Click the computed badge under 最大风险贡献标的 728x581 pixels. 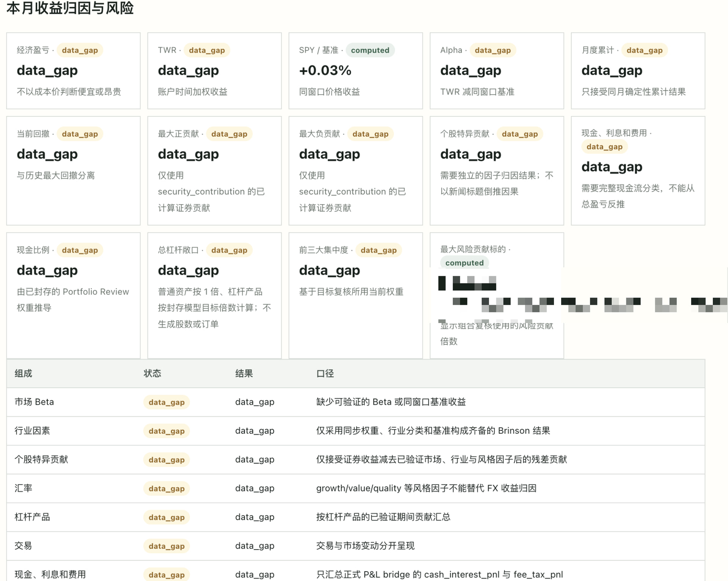click(x=464, y=263)
